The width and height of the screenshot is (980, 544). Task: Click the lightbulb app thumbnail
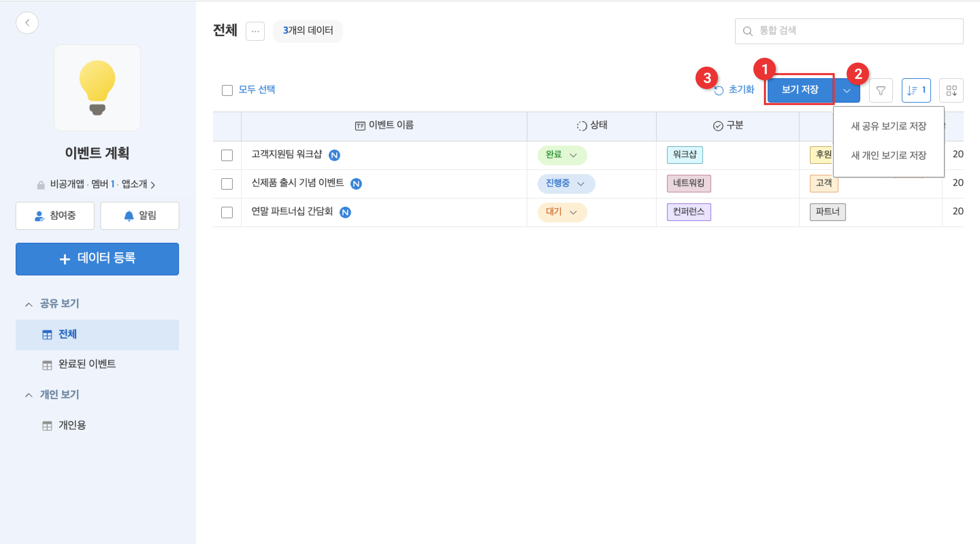97,88
